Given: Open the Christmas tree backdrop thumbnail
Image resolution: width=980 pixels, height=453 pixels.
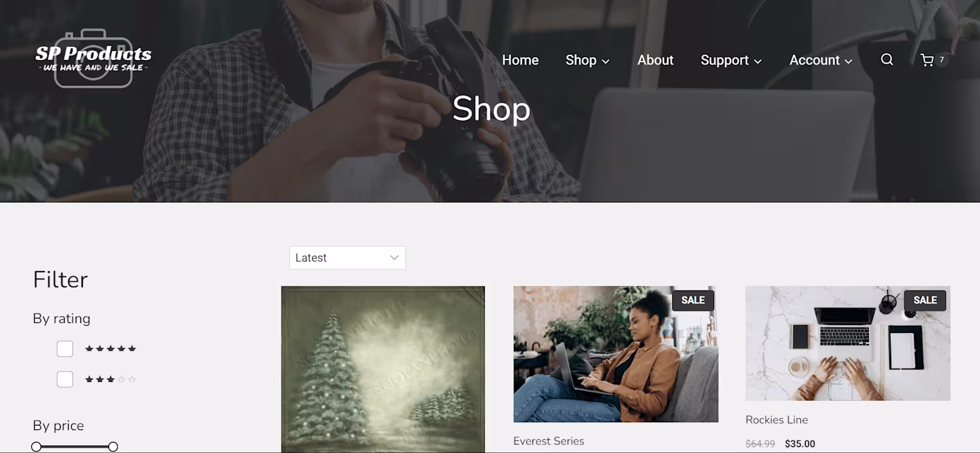Looking at the screenshot, I should [383, 369].
